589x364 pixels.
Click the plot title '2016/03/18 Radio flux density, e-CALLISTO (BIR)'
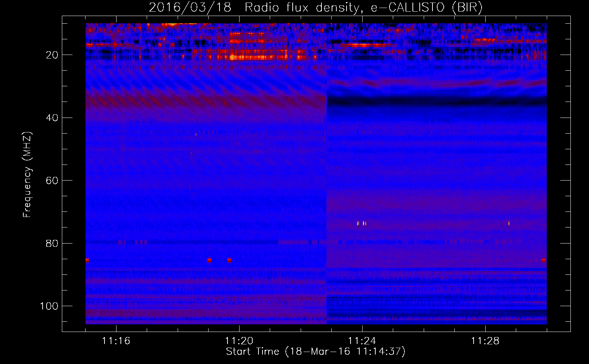coord(316,8)
